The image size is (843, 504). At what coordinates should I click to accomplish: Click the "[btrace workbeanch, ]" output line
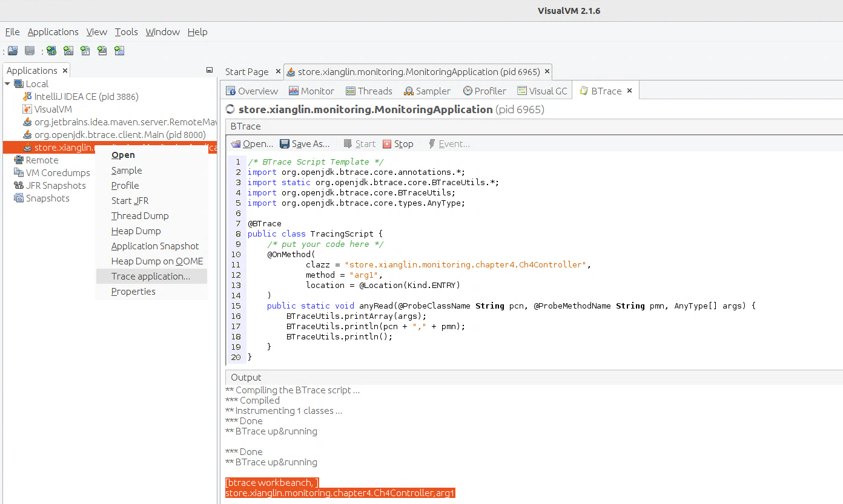(x=272, y=483)
